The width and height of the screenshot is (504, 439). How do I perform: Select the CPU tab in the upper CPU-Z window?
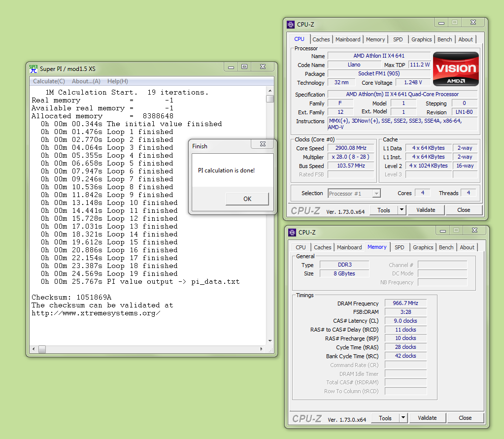pos(299,39)
